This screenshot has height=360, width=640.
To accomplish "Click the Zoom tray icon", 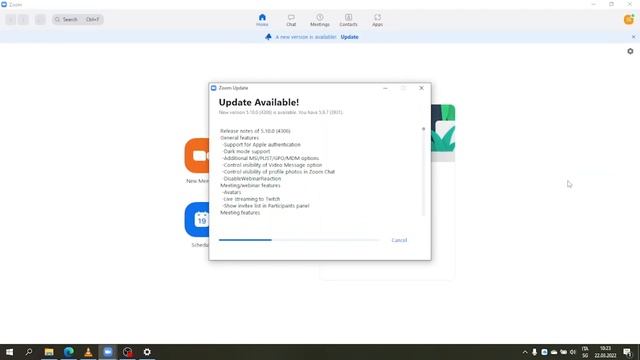I will pos(544,352).
